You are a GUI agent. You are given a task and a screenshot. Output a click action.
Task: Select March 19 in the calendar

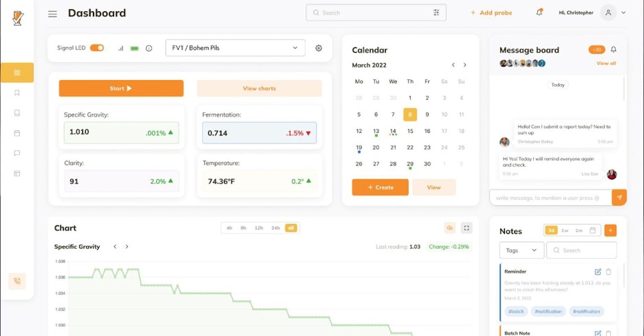[x=359, y=148]
